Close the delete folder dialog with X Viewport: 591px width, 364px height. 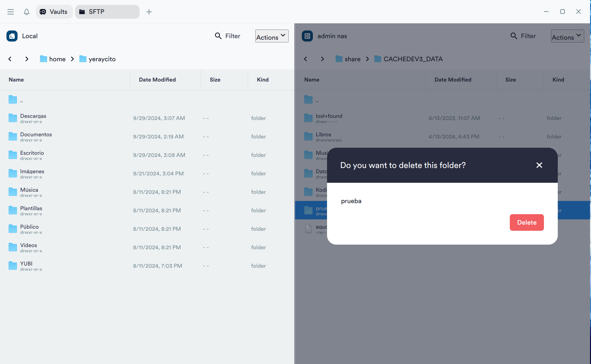539,165
